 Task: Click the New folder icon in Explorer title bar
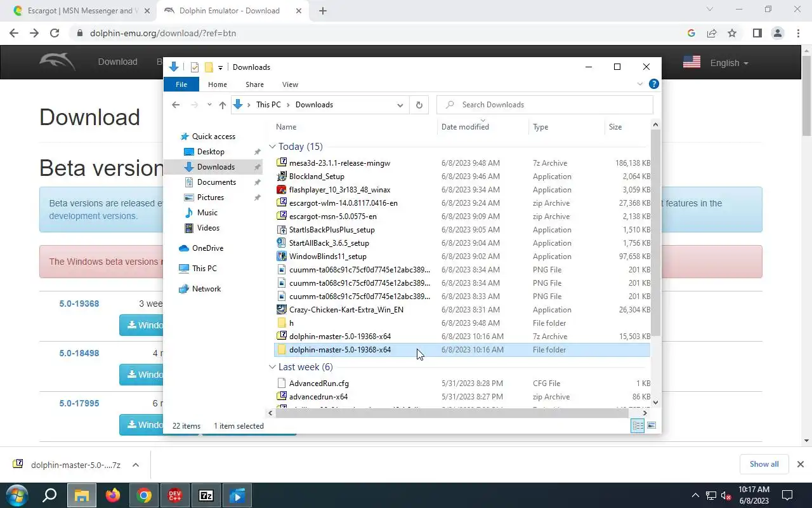coord(209,67)
